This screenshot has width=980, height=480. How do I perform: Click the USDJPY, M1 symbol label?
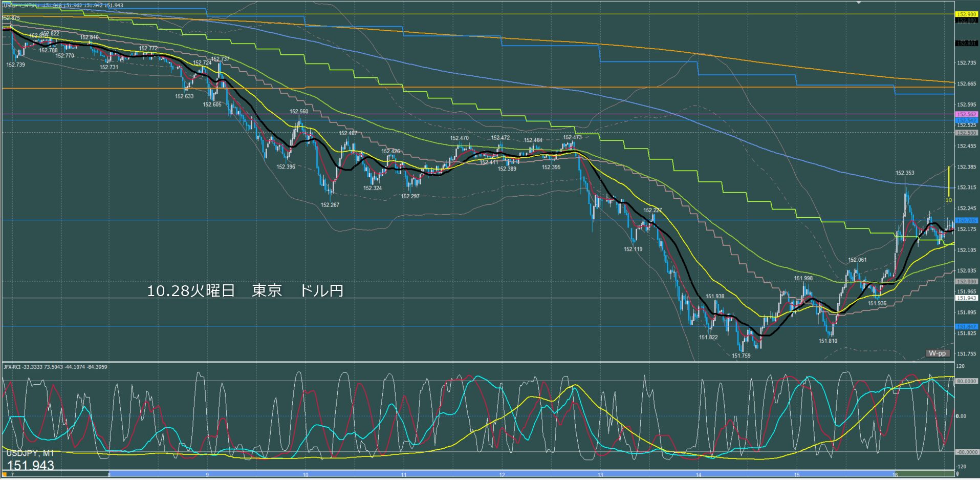[30, 453]
